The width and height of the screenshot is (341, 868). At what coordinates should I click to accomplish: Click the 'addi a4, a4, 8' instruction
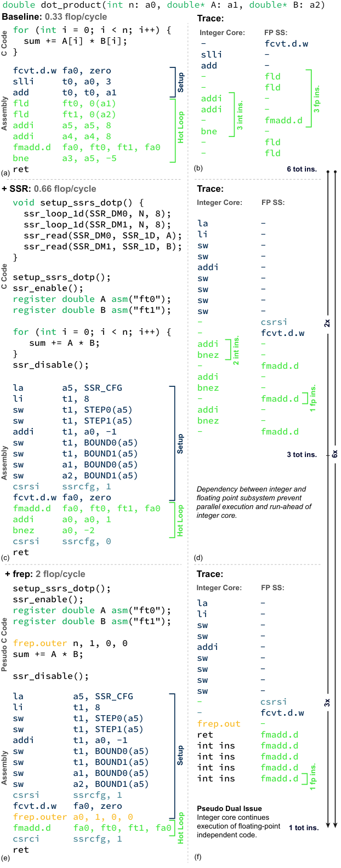pyautogui.click(x=62, y=136)
